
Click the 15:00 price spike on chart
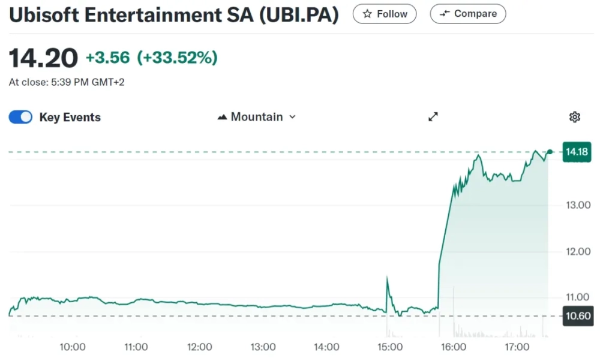387,277
